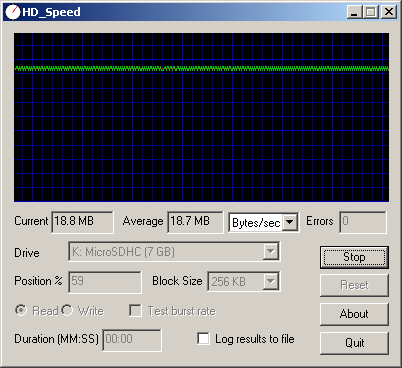
Task: Minimize the HD_Speed window
Action: (354, 12)
